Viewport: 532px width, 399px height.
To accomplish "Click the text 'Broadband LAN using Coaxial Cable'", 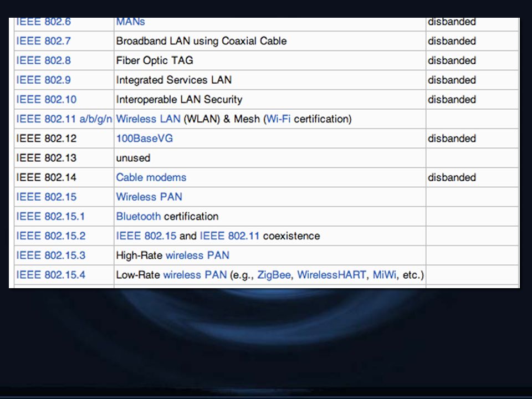I will pos(202,41).
